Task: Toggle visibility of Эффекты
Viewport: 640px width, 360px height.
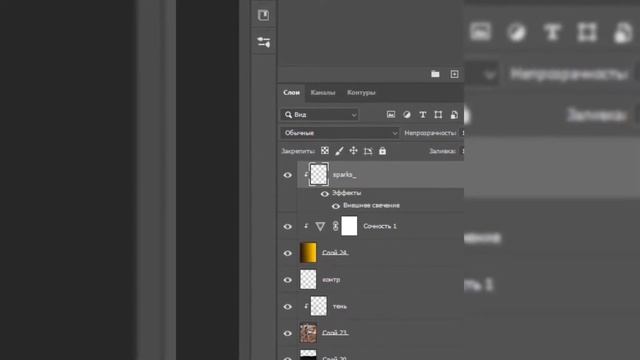Action: coord(324,194)
